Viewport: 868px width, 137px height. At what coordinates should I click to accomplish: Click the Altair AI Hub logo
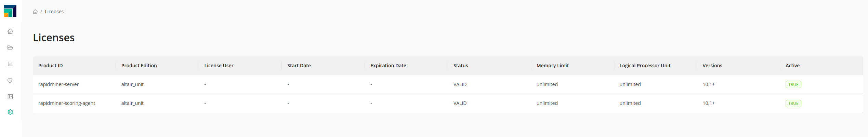[10, 11]
